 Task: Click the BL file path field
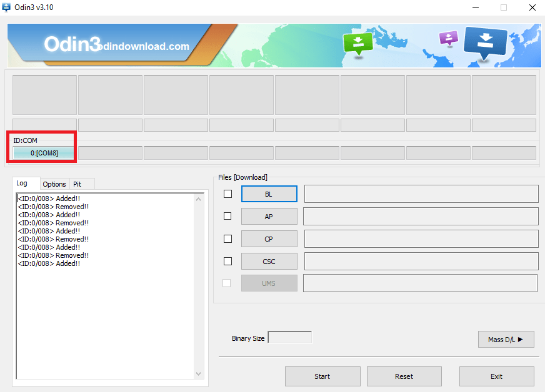421,194
